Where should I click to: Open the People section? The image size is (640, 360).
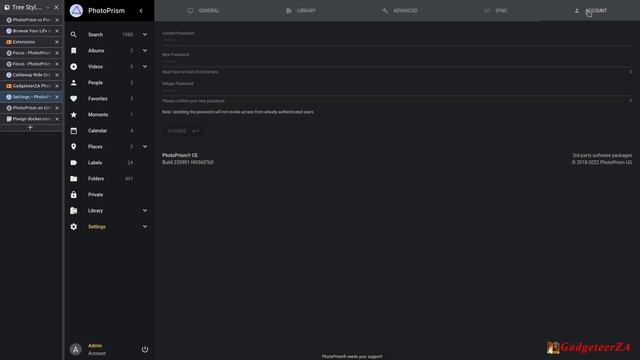click(95, 82)
